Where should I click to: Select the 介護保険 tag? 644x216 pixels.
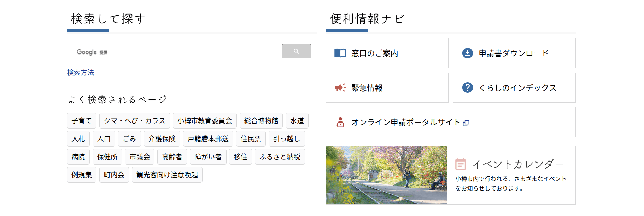162,139
